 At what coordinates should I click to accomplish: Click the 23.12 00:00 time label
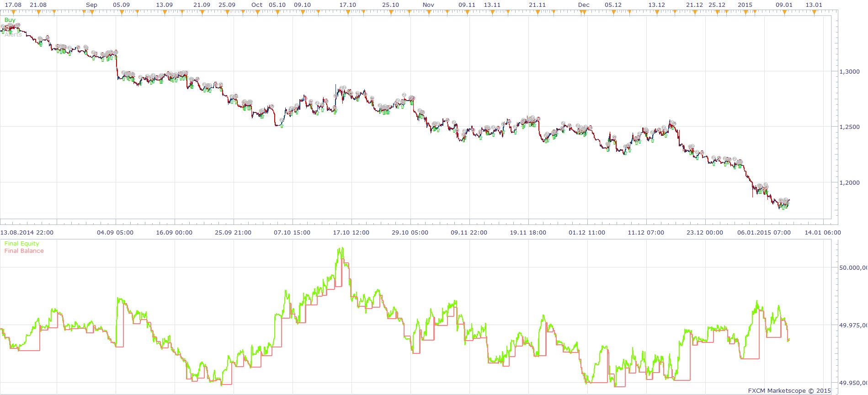[x=705, y=233]
